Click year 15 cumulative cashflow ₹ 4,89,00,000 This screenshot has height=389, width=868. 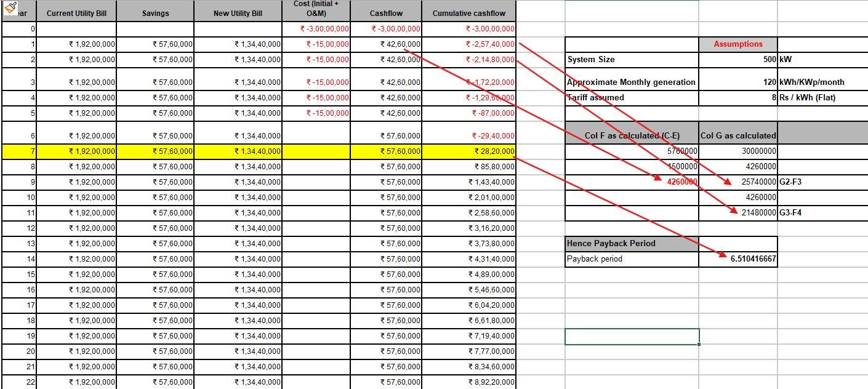(468, 275)
